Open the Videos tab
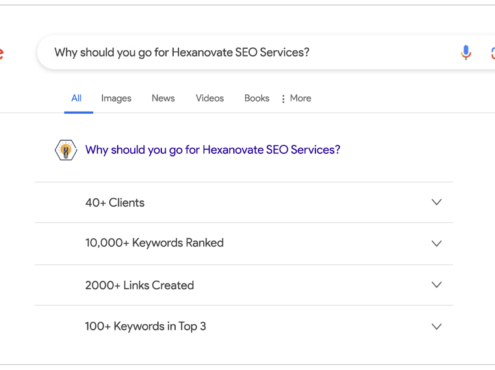 (209, 98)
